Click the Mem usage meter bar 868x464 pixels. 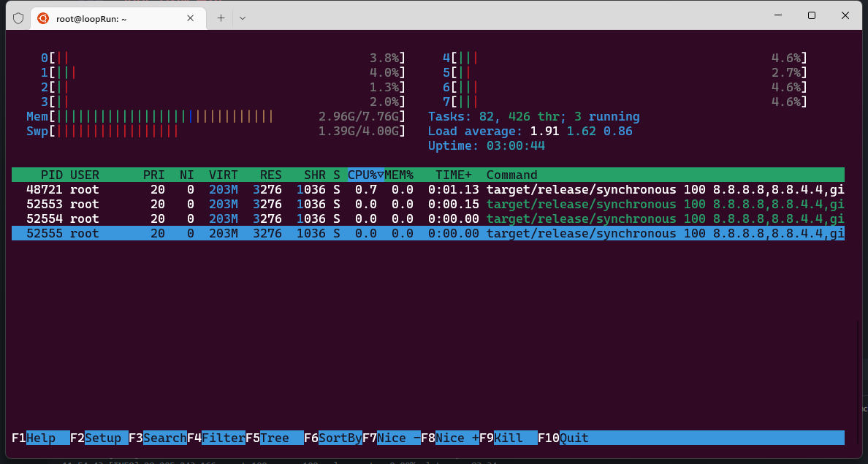pos(216,117)
